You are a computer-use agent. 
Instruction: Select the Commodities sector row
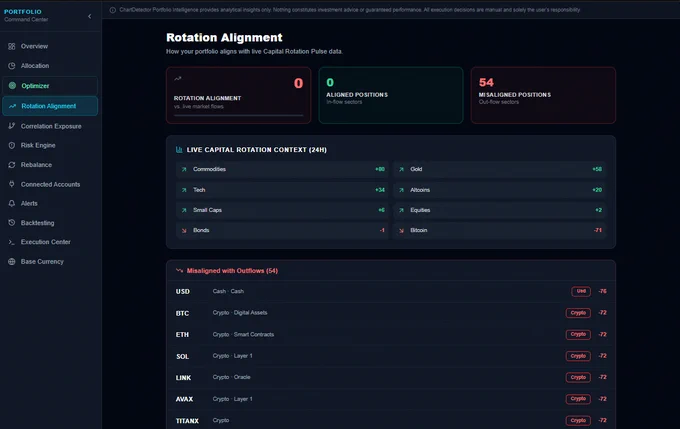point(282,169)
